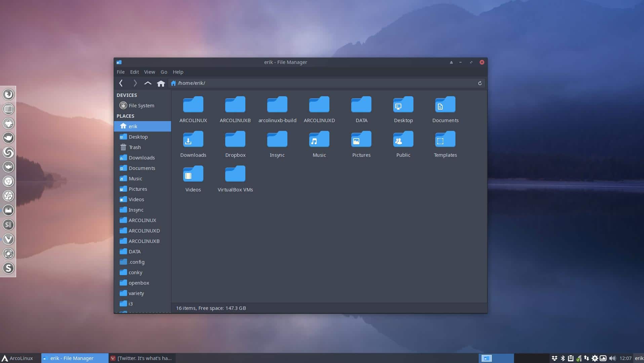Reload the current folder view
Image resolution: width=644 pixels, height=363 pixels.
(480, 83)
